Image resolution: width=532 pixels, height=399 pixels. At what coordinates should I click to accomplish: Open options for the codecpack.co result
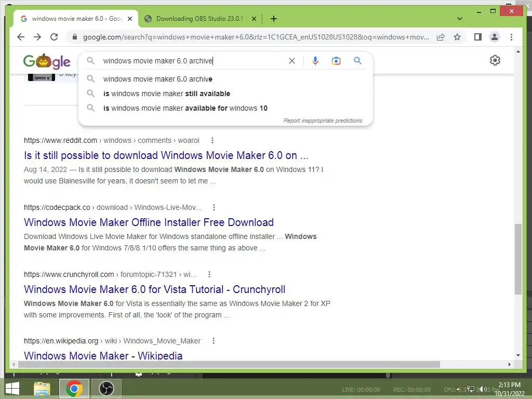point(214,207)
